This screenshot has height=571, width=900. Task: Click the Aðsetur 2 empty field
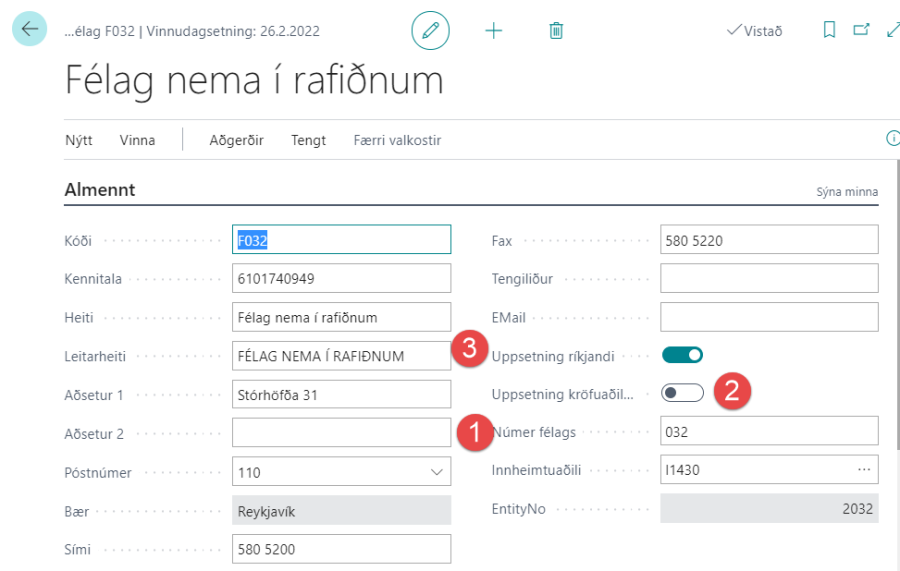(x=341, y=433)
